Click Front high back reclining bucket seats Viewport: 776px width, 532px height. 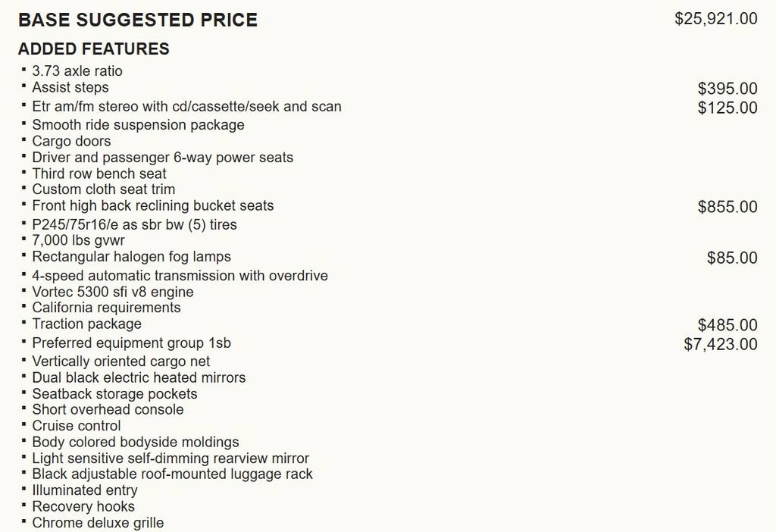pyautogui.click(x=153, y=206)
